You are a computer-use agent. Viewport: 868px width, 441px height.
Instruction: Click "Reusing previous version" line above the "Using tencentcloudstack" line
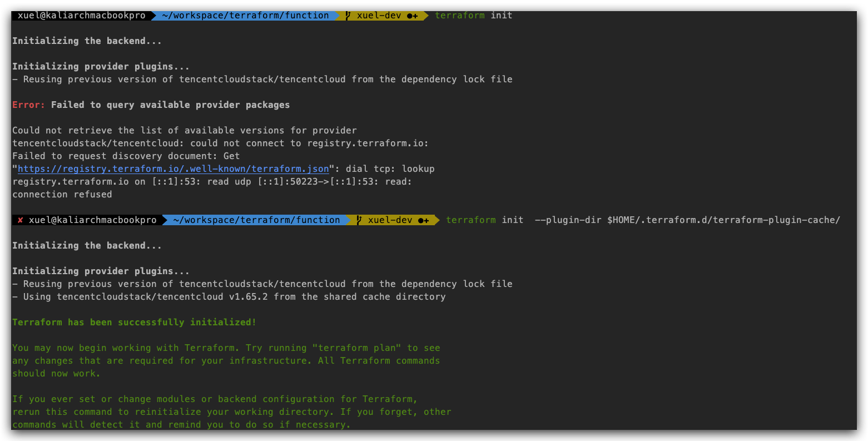coord(262,284)
